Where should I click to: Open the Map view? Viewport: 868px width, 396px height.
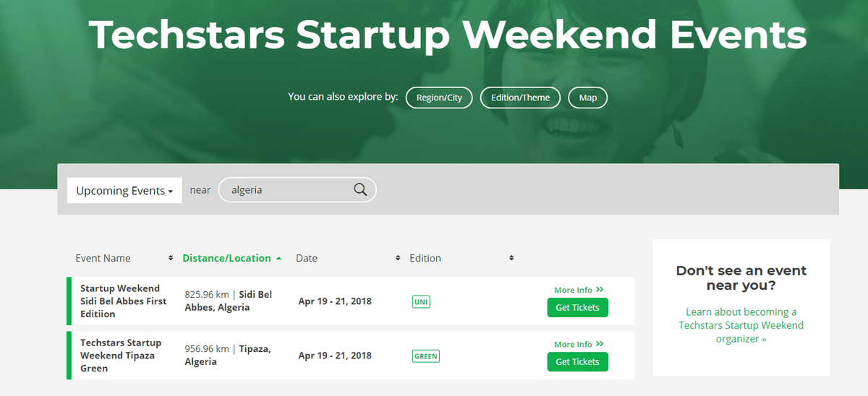[587, 98]
